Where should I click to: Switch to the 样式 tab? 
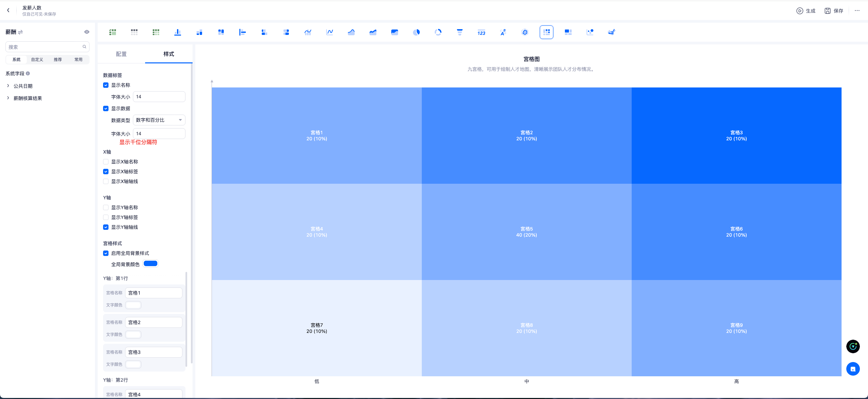169,54
